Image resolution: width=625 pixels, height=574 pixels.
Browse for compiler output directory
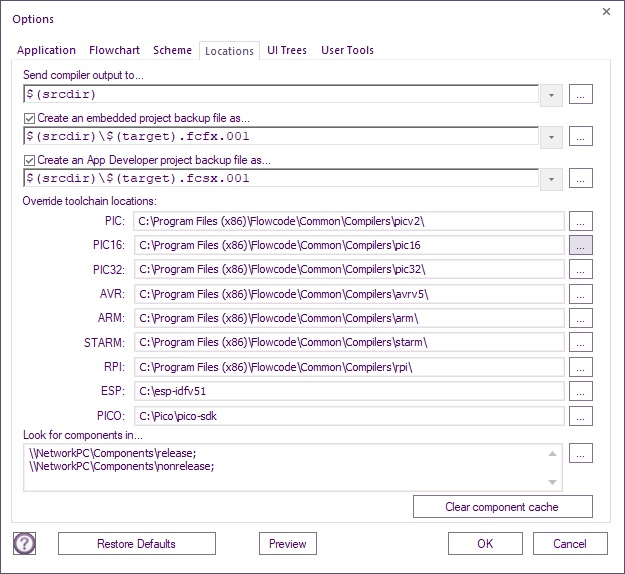click(580, 94)
